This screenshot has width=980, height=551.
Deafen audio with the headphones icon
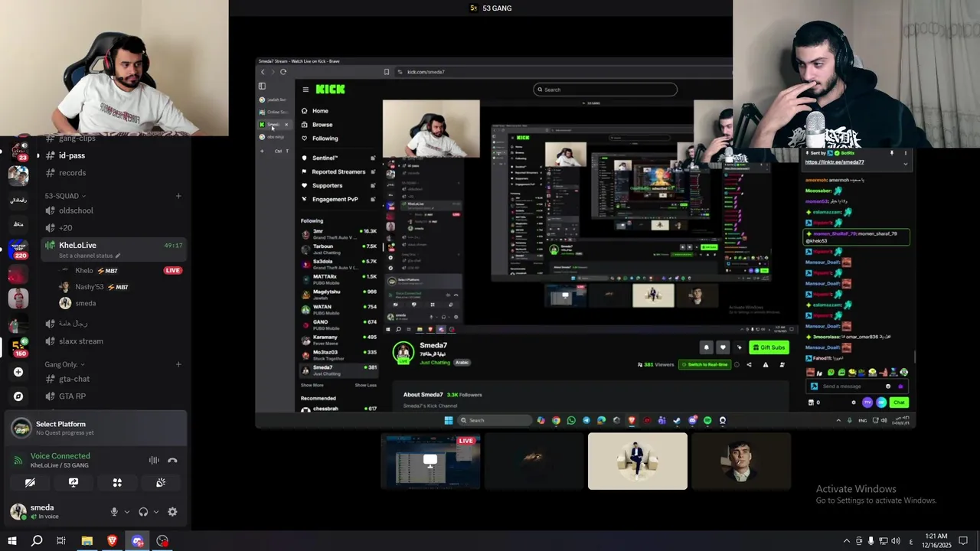143,512
